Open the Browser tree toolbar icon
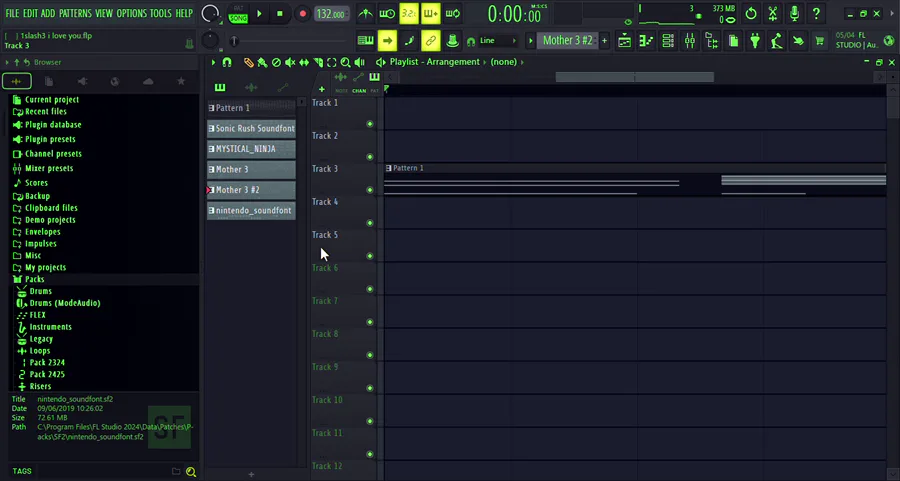900x481 pixels. [x=711, y=41]
